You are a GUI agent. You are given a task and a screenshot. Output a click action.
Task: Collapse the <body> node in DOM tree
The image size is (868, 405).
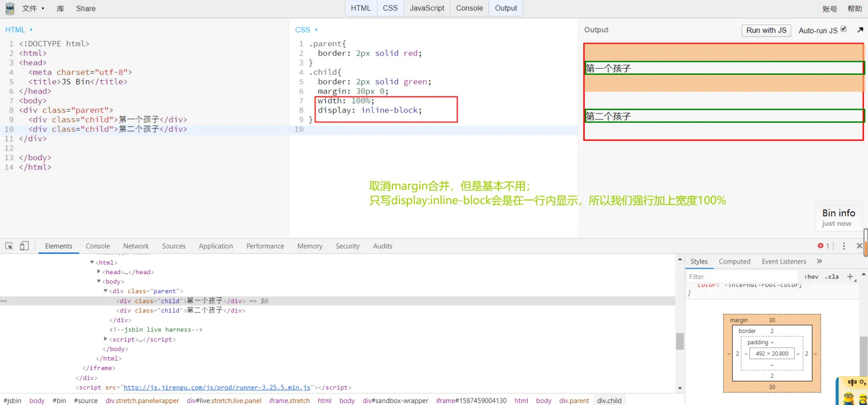[x=99, y=281]
